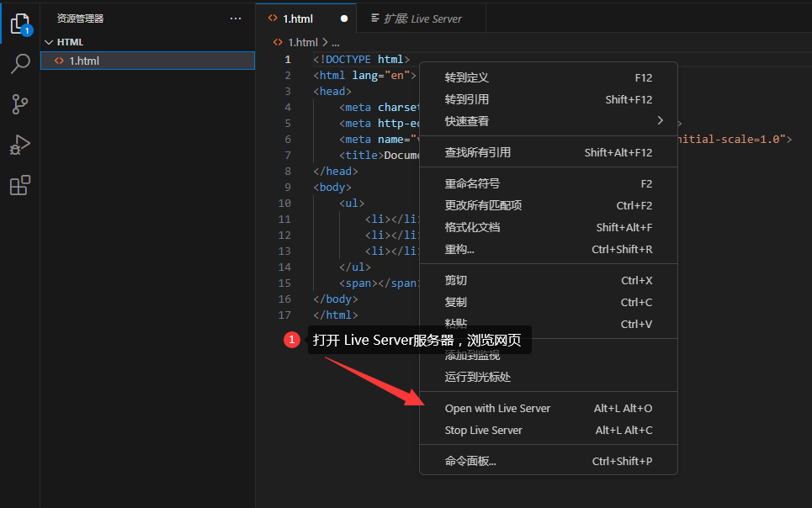This screenshot has height=508, width=812.
Task: Click the 1.html breadcrumb link
Action: (302, 42)
